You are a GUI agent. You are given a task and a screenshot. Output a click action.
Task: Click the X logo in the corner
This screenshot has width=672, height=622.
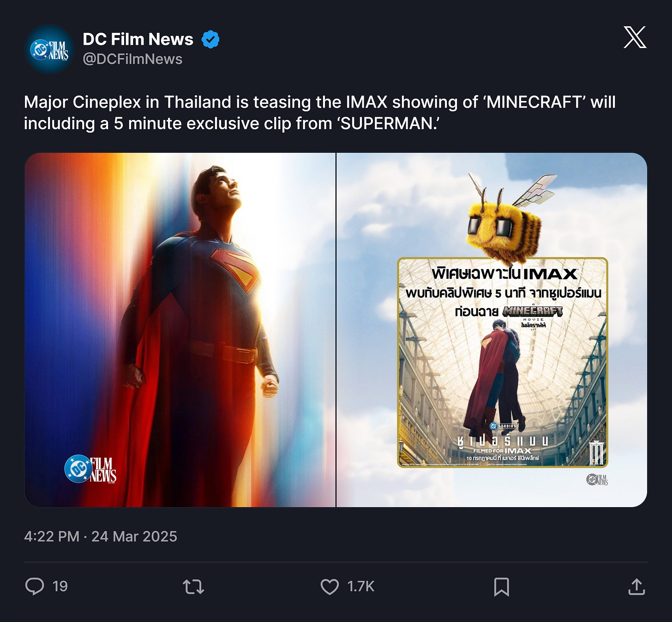tap(635, 37)
